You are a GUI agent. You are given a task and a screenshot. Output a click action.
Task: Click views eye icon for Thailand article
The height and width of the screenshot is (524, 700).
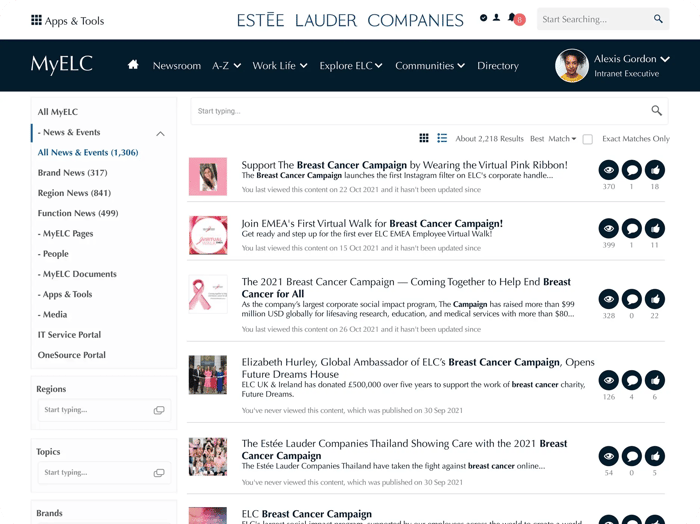click(608, 456)
